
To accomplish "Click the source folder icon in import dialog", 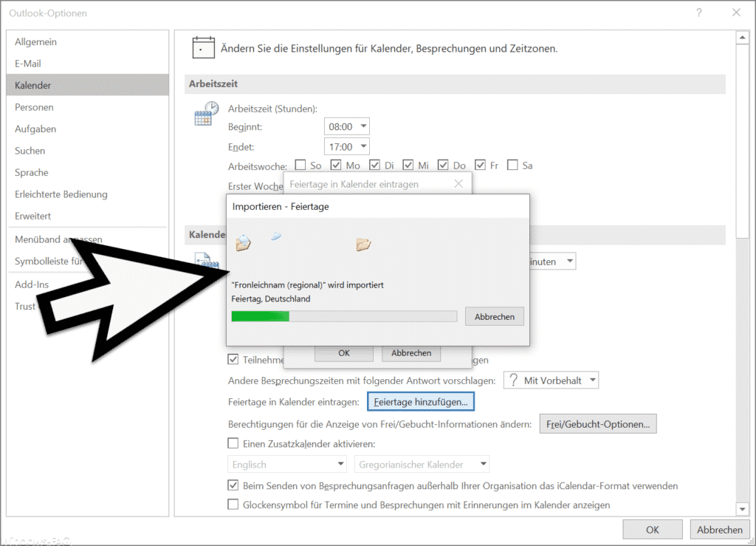I will tap(244, 242).
